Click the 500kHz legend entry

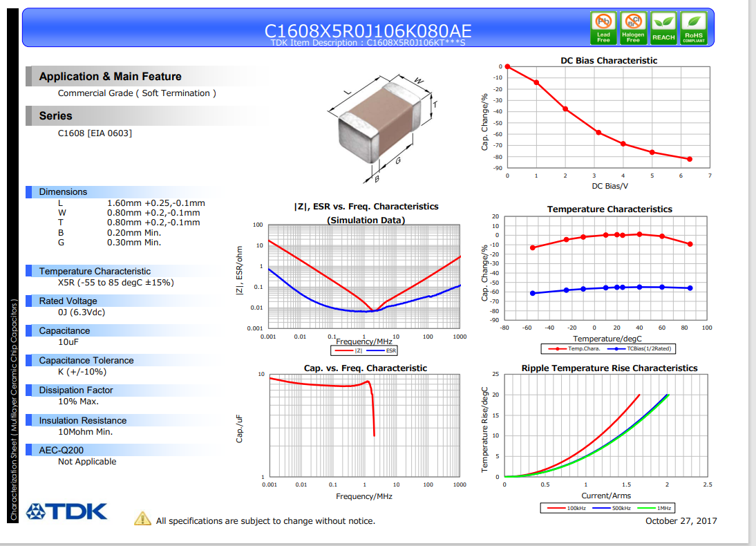[612, 508]
